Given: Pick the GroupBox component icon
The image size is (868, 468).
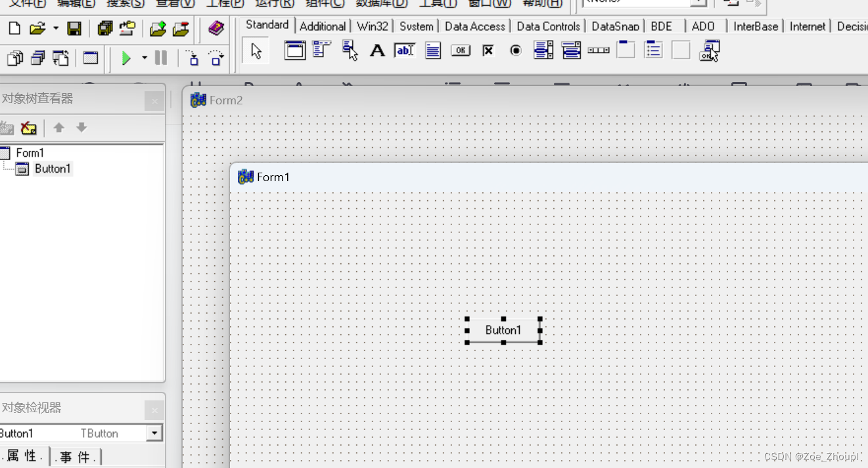Looking at the screenshot, I should coord(626,50).
